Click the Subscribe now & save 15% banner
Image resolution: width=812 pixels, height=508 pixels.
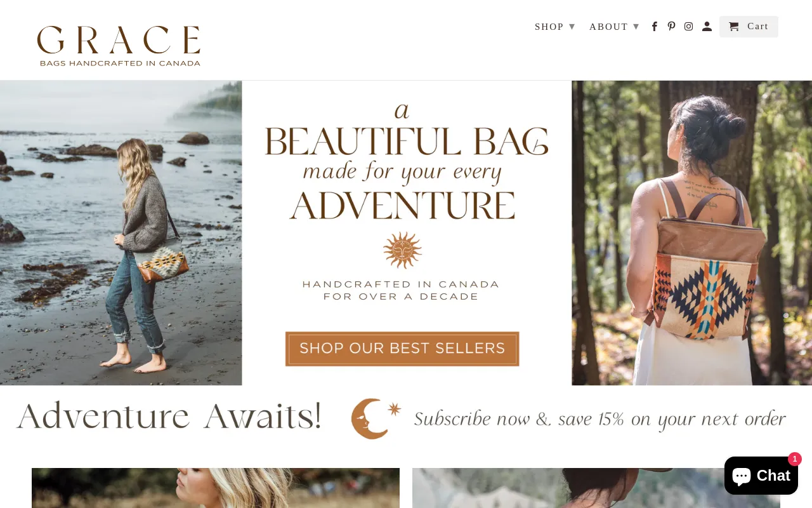tap(406, 418)
